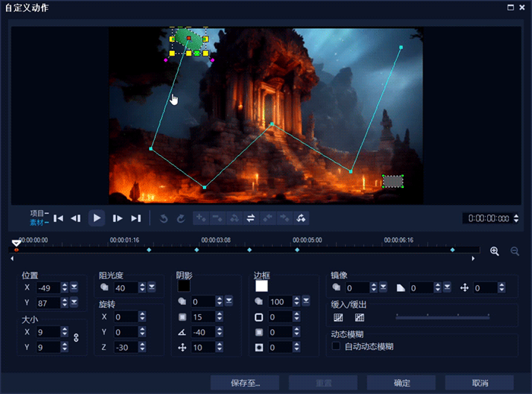
Task: Jump to the end of the clip
Action: point(136,218)
